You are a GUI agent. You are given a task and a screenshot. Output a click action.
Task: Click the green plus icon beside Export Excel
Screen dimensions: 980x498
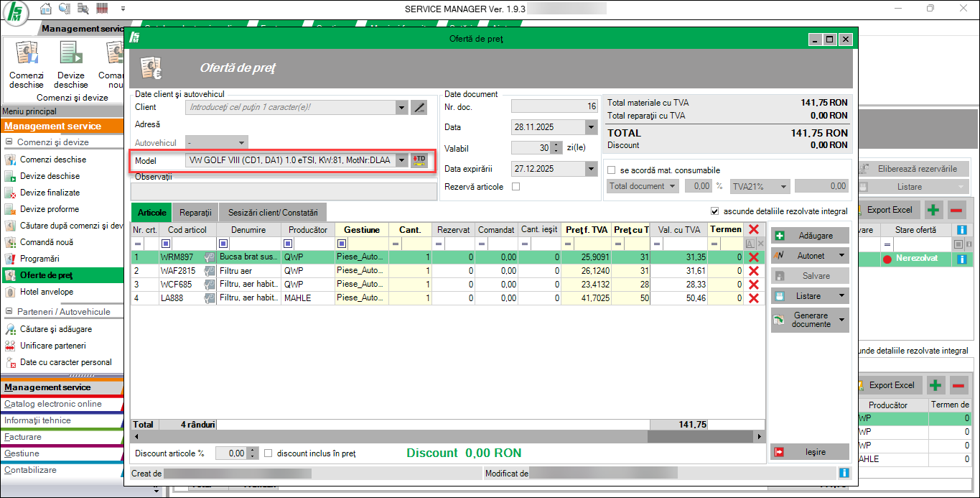pos(933,210)
